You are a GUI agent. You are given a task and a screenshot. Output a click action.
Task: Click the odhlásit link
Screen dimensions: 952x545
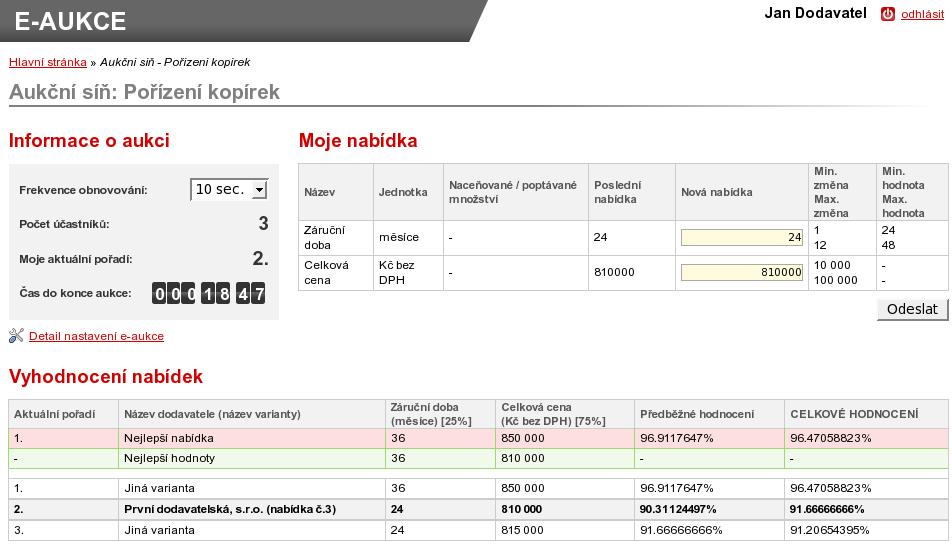click(922, 14)
